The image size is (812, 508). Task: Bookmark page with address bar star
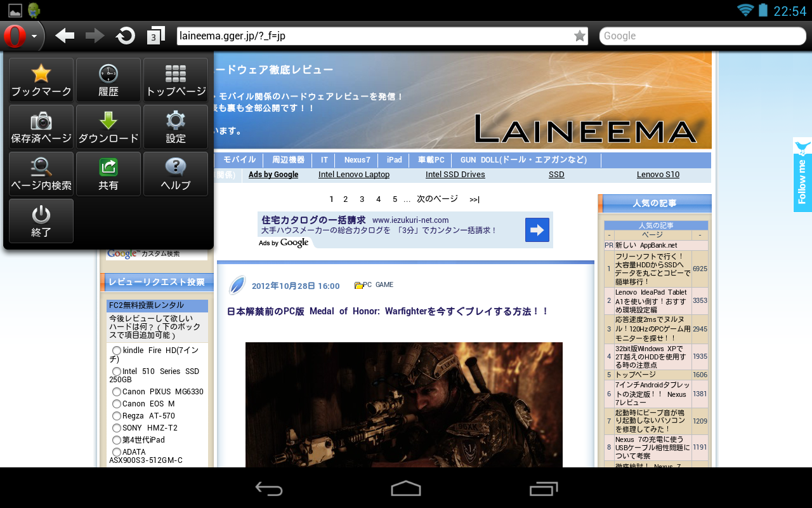579,36
